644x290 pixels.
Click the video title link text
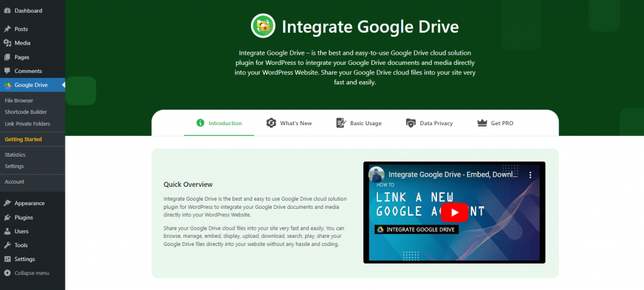click(x=453, y=175)
